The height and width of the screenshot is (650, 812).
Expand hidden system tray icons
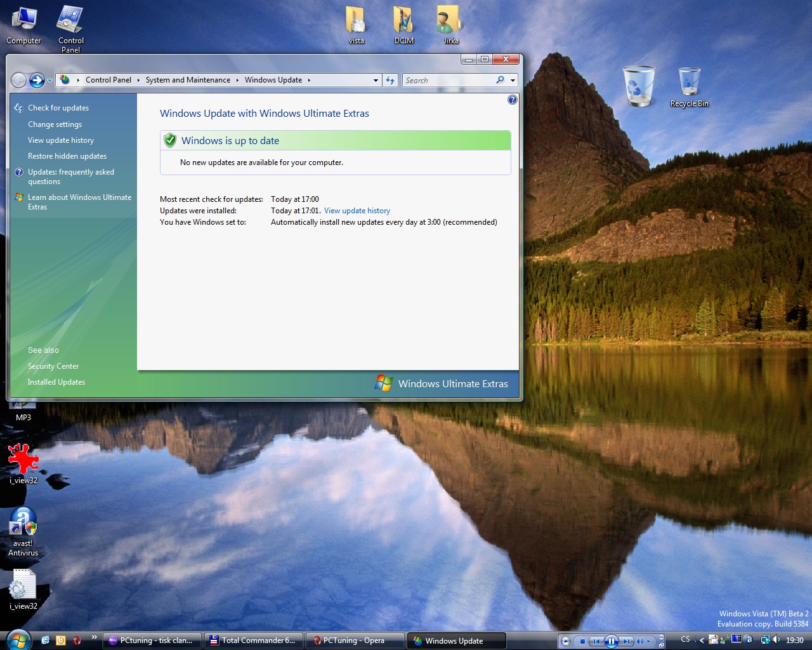[702, 640]
